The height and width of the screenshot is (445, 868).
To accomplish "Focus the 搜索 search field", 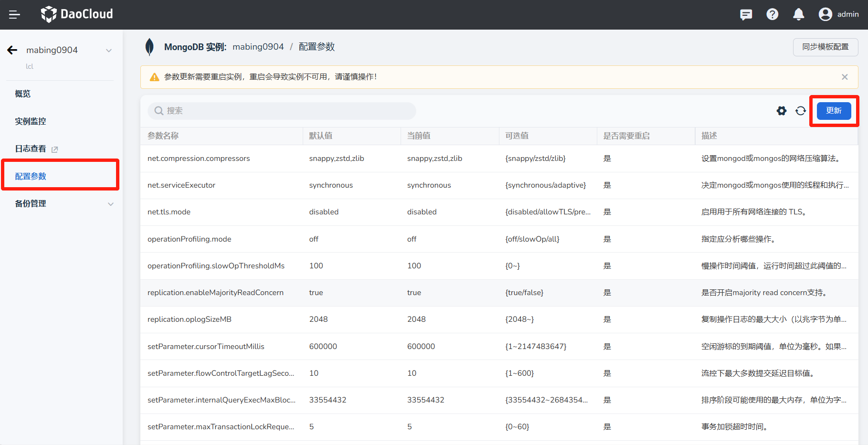I will click(x=282, y=111).
